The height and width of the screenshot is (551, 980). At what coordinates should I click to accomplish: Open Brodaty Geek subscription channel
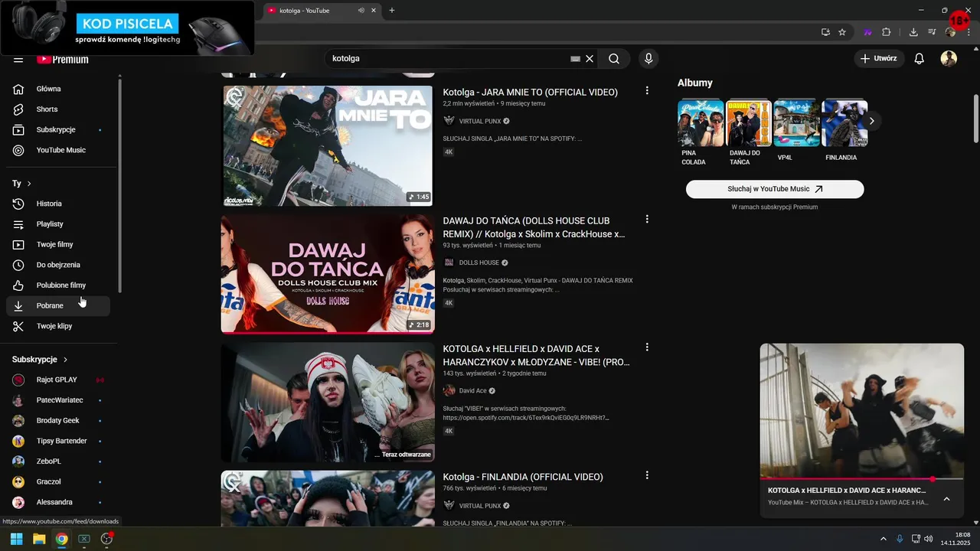[x=58, y=421]
